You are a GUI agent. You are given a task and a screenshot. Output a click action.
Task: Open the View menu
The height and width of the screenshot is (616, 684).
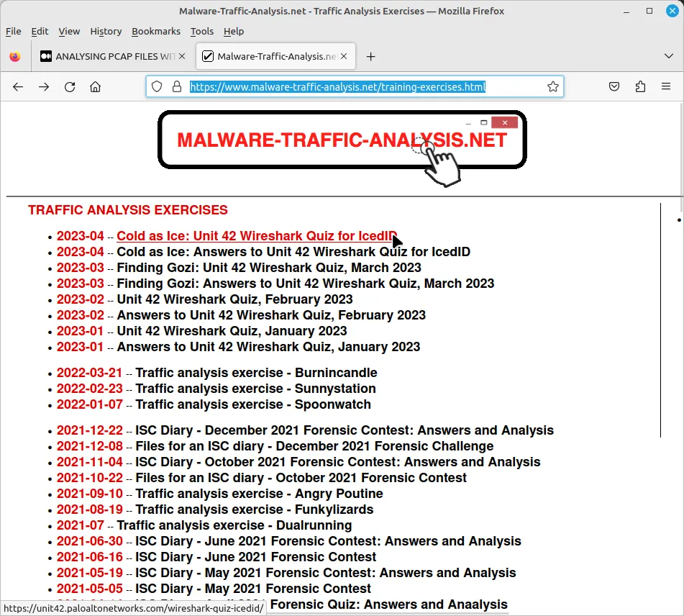coord(69,32)
